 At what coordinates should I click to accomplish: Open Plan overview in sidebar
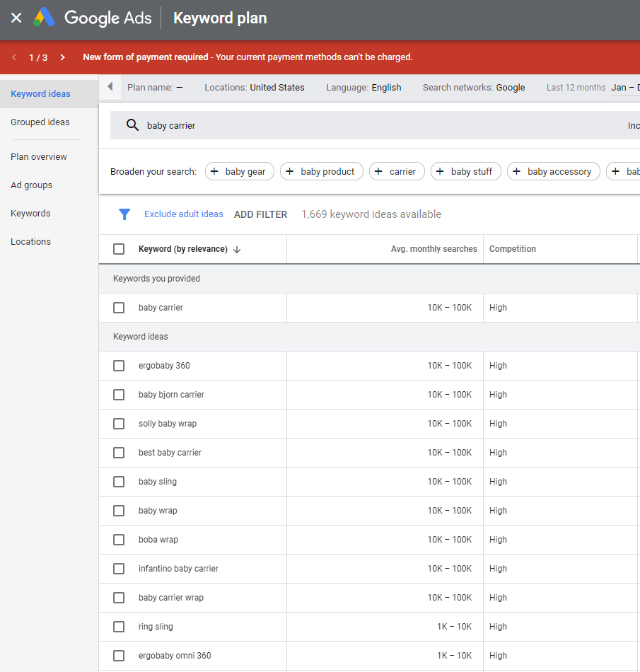(39, 157)
